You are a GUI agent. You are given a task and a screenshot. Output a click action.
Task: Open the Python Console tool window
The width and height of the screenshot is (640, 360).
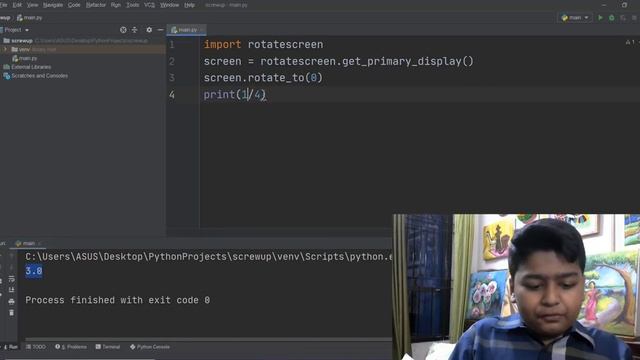pos(150,347)
